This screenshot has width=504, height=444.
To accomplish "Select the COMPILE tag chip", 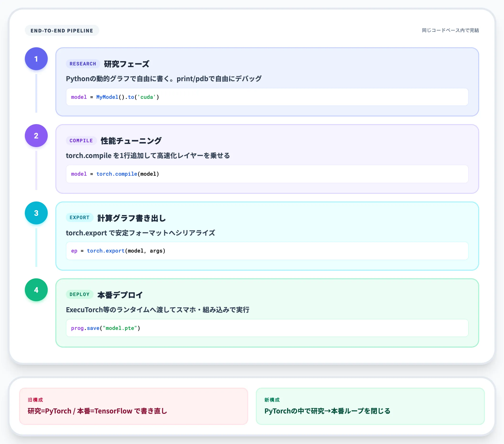I will pos(81,141).
